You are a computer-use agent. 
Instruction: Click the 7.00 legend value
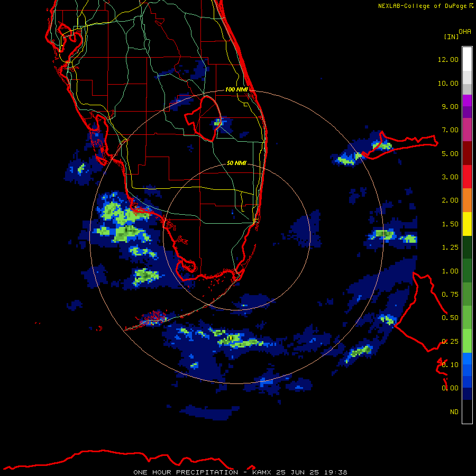[450, 130]
